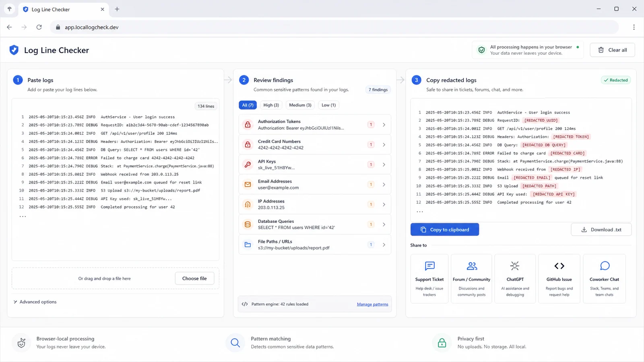Click the shield icon beside All processing happens
The height and width of the screenshot is (362, 644).
pyautogui.click(x=481, y=50)
